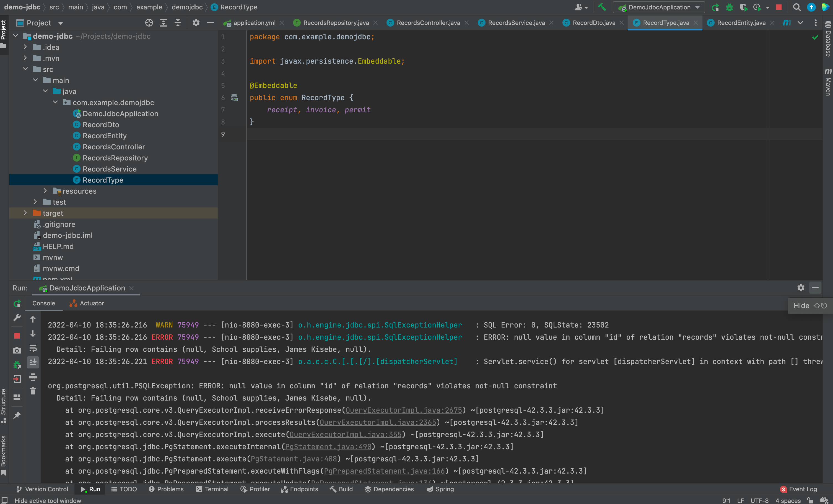Click Expand All in Project panel header
Screen dimensions: 833x504
[x=163, y=23]
